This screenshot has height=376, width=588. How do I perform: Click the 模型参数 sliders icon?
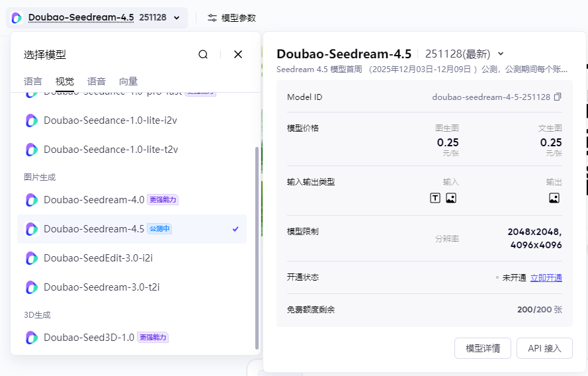212,18
